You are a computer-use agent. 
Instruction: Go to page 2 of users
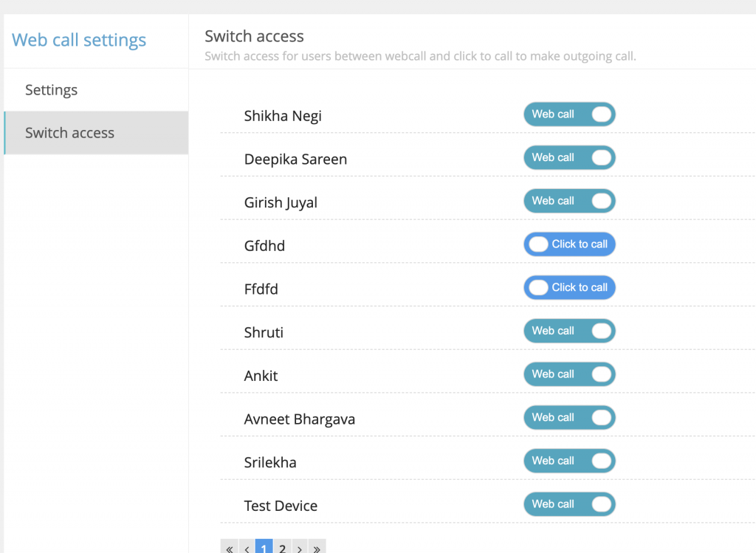pyautogui.click(x=282, y=548)
